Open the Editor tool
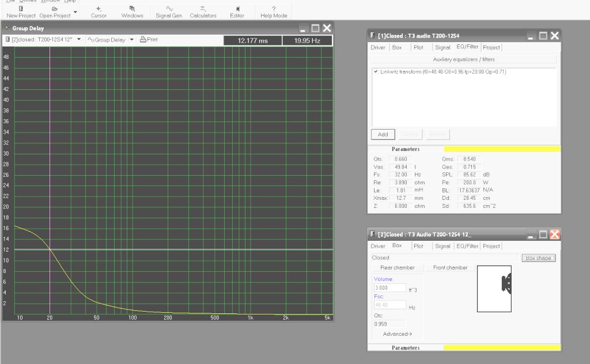Viewport: 590px width, 364px height. tap(237, 12)
